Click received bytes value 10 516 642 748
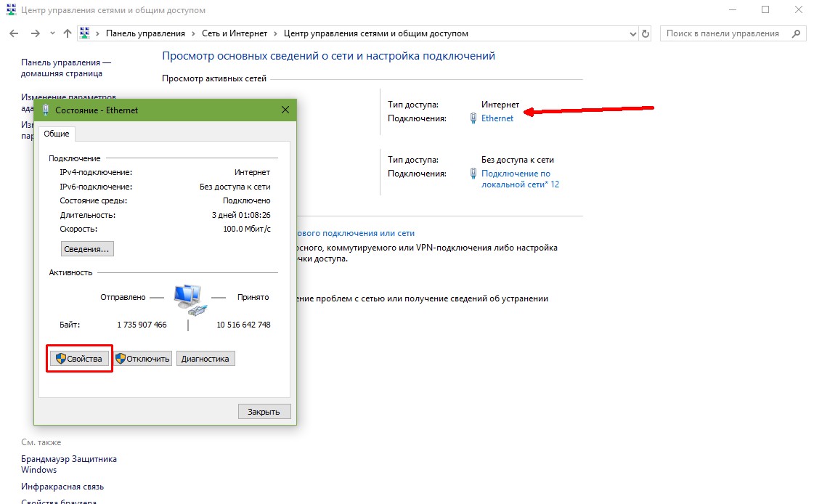The height and width of the screenshot is (504, 814). pyautogui.click(x=243, y=325)
